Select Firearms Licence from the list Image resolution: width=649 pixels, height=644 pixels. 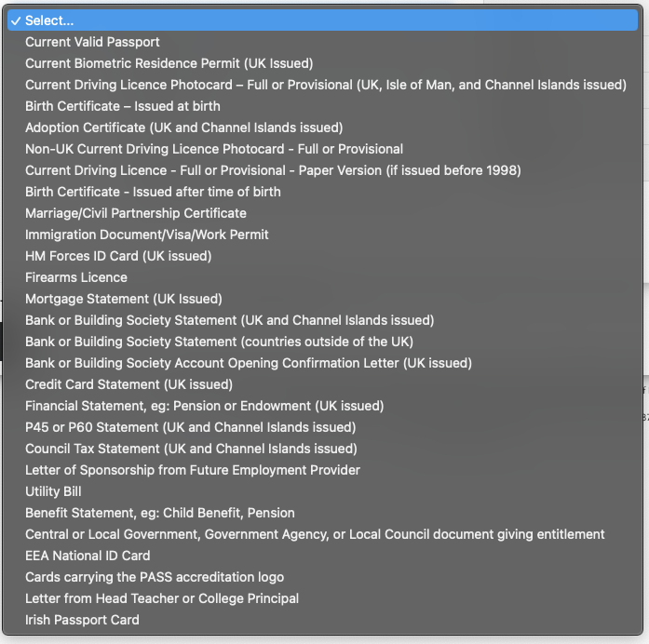[x=76, y=277]
